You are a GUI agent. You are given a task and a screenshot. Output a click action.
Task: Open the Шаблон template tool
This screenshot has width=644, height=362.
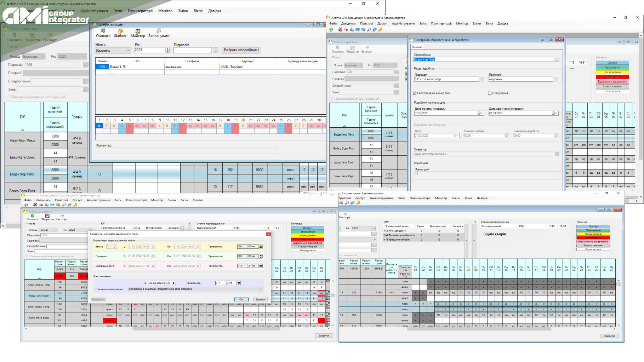[x=120, y=31]
